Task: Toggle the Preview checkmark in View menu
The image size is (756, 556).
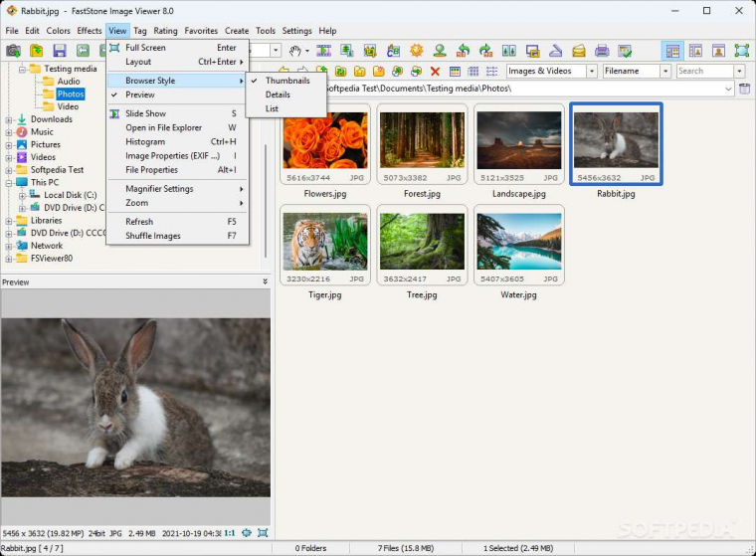Action: click(x=139, y=94)
